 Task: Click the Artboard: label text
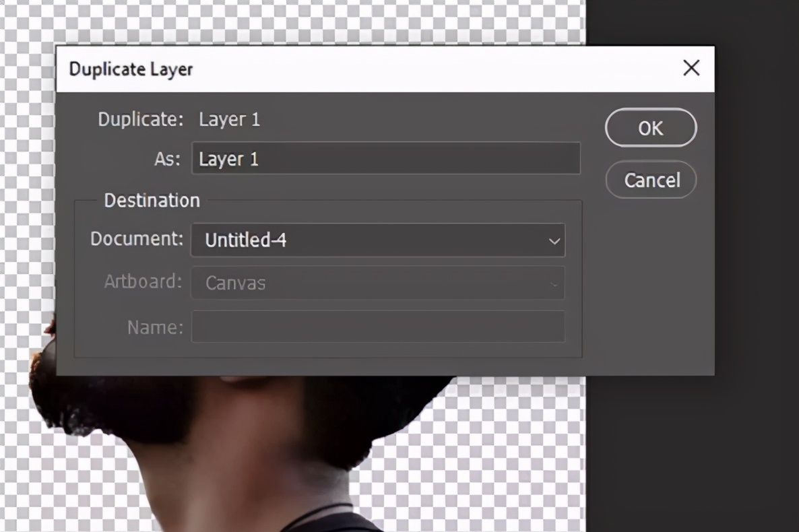click(143, 281)
